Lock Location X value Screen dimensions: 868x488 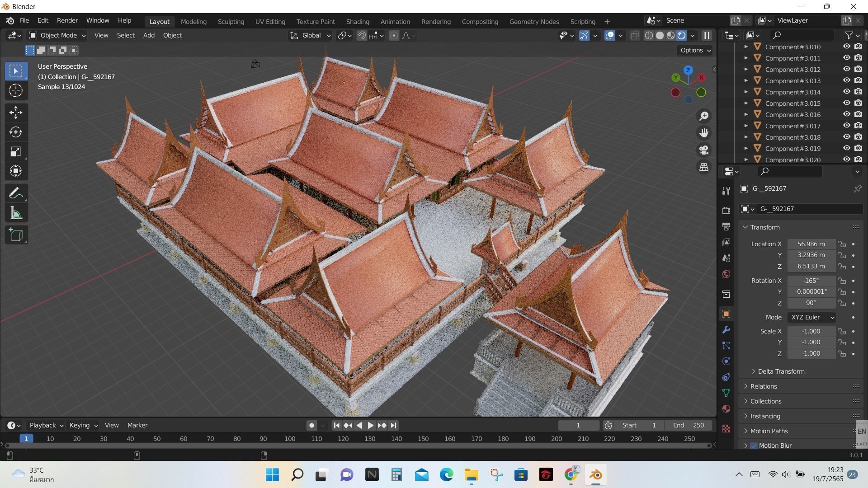pyautogui.click(x=842, y=244)
